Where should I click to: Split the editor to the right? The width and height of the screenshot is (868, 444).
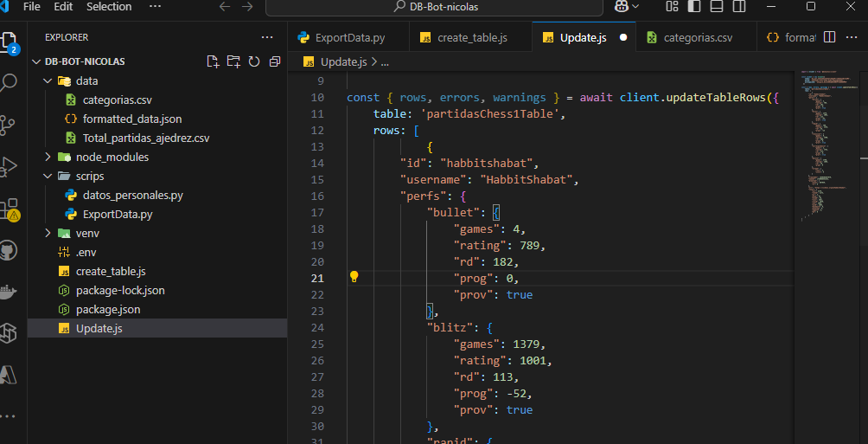[829, 37]
